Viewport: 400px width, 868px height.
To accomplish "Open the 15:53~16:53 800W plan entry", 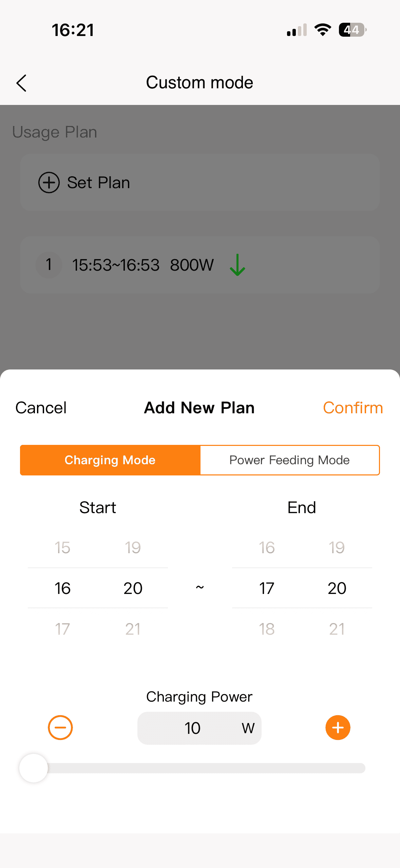I will pyautogui.click(x=142, y=265).
